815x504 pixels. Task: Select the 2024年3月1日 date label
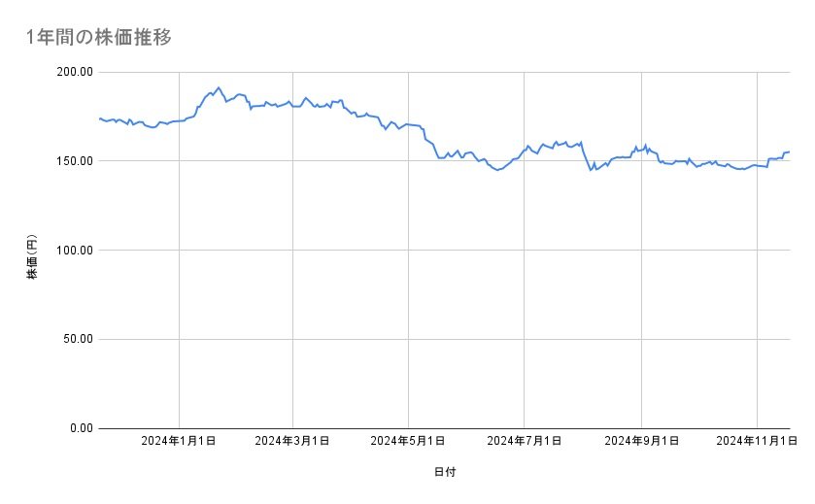pos(292,441)
